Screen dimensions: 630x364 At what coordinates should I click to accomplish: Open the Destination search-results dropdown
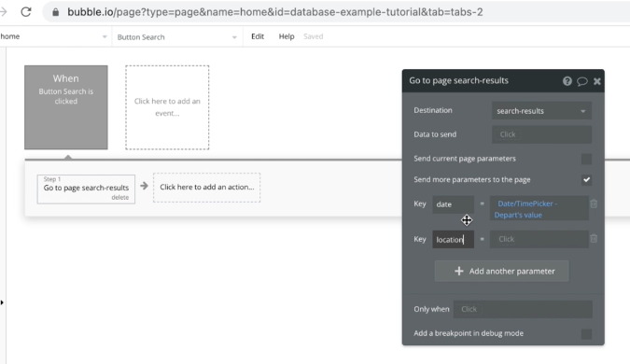point(541,111)
